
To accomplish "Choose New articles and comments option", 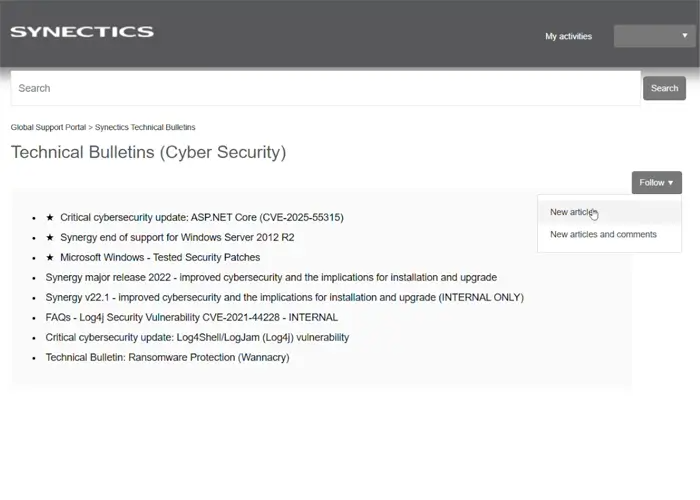I will (x=603, y=234).
